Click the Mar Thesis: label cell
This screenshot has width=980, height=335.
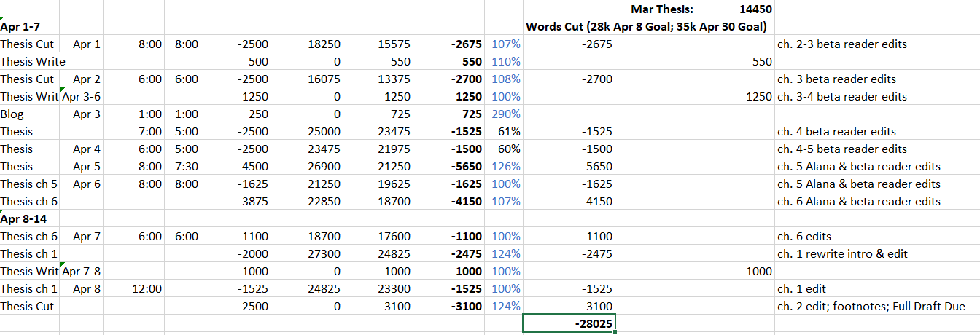pos(662,9)
